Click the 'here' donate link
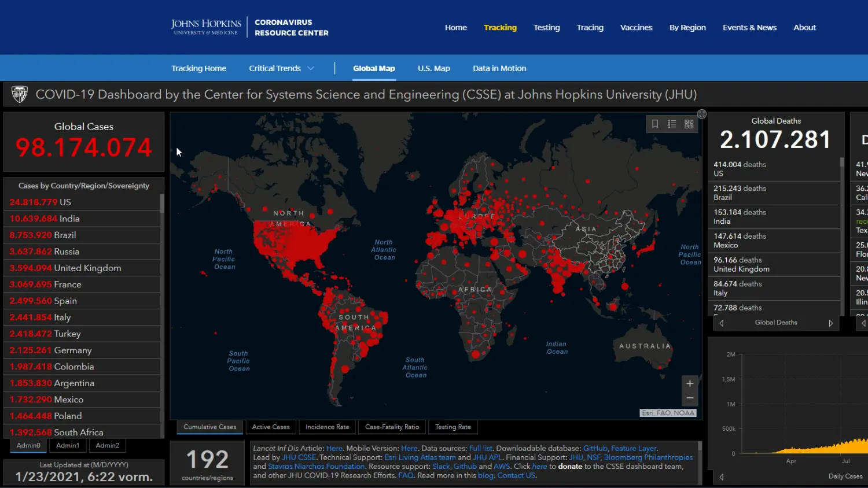The image size is (868, 488). tap(539, 467)
